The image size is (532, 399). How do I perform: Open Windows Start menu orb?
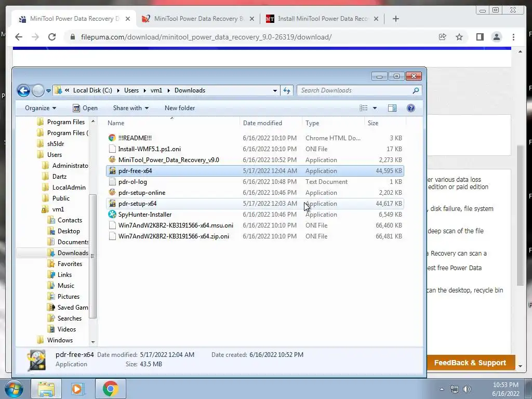point(14,389)
